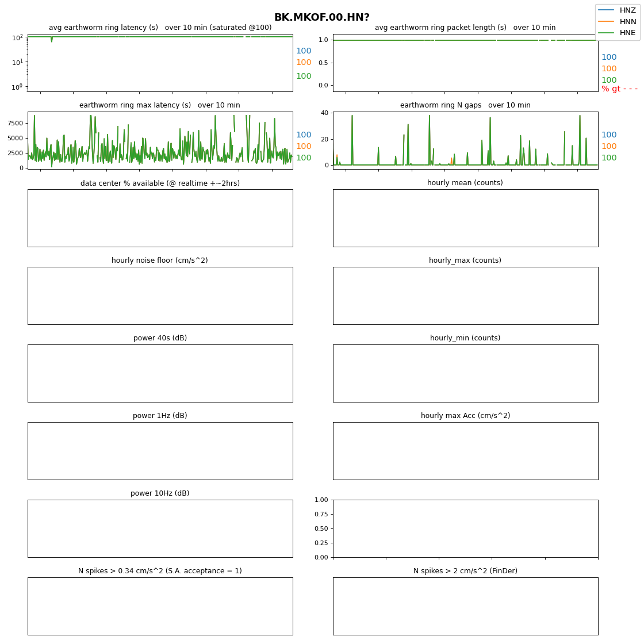Viewport: 644px width, 644px height.
Task: Select the HNZ legend label
Action: (x=627, y=10)
